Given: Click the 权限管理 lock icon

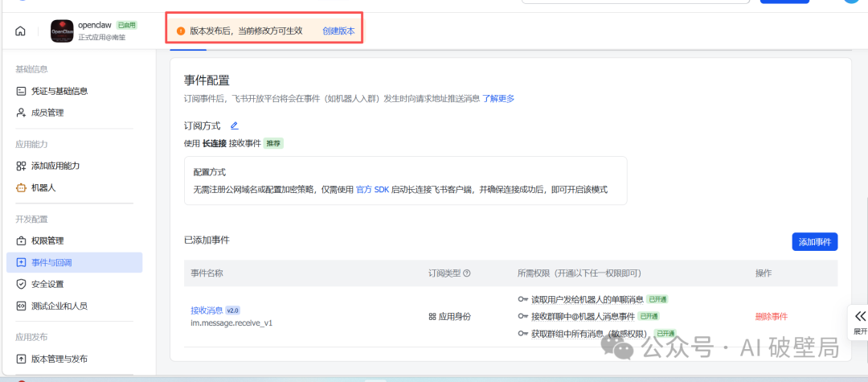Looking at the screenshot, I should [x=21, y=240].
